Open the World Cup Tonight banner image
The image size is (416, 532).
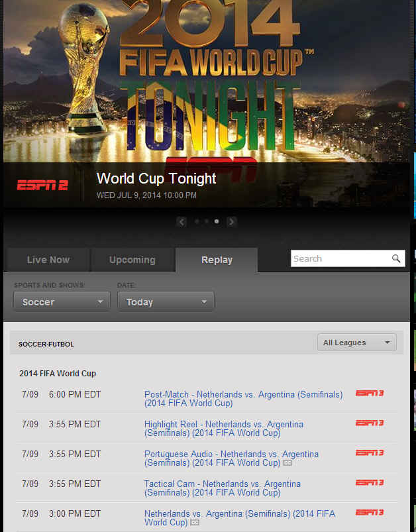pos(206,81)
